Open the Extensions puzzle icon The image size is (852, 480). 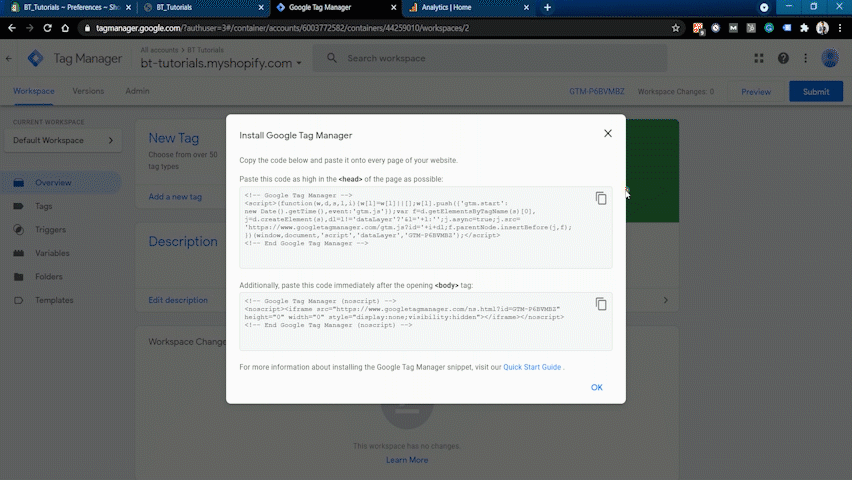click(x=804, y=28)
